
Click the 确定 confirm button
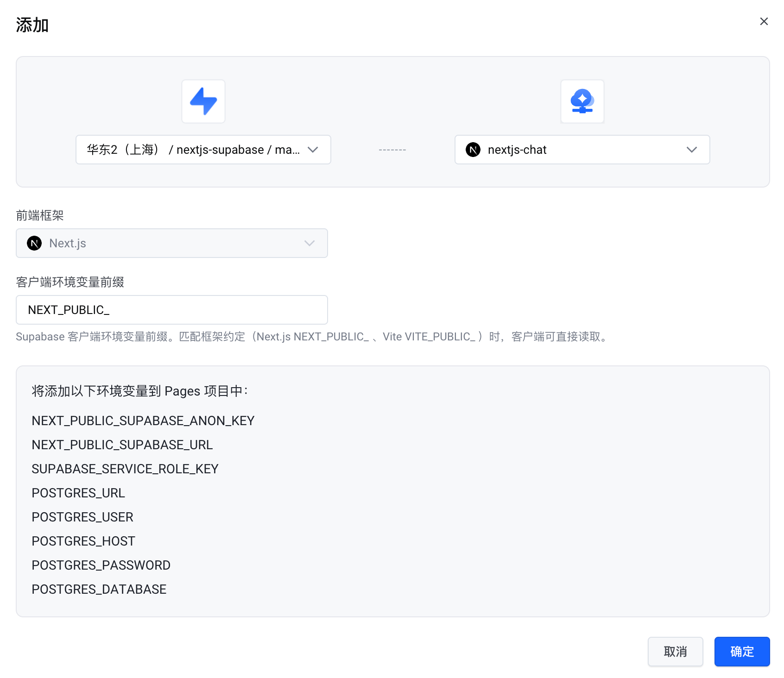[742, 652]
